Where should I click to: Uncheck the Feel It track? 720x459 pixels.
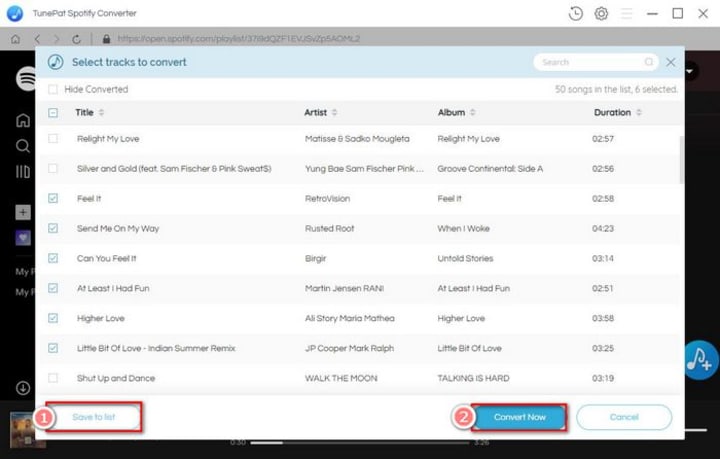[53, 198]
